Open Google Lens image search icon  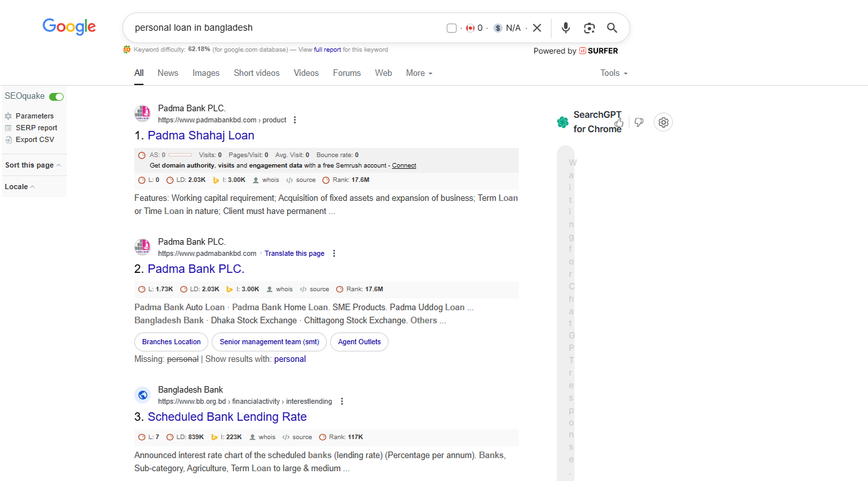(589, 27)
